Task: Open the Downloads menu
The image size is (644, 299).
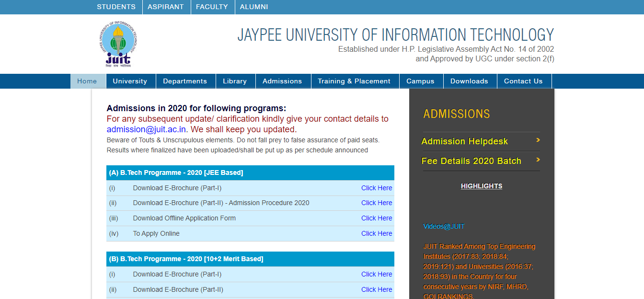Action: click(469, 81)
